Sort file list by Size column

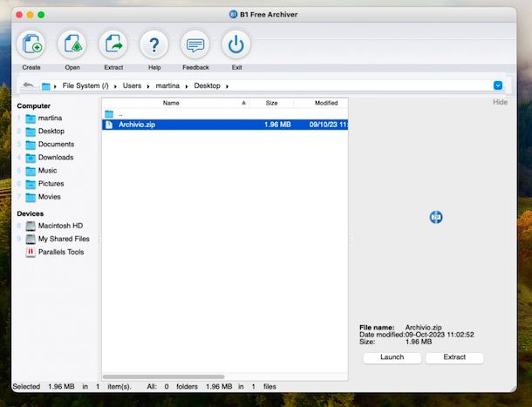(x=271, y=103)
